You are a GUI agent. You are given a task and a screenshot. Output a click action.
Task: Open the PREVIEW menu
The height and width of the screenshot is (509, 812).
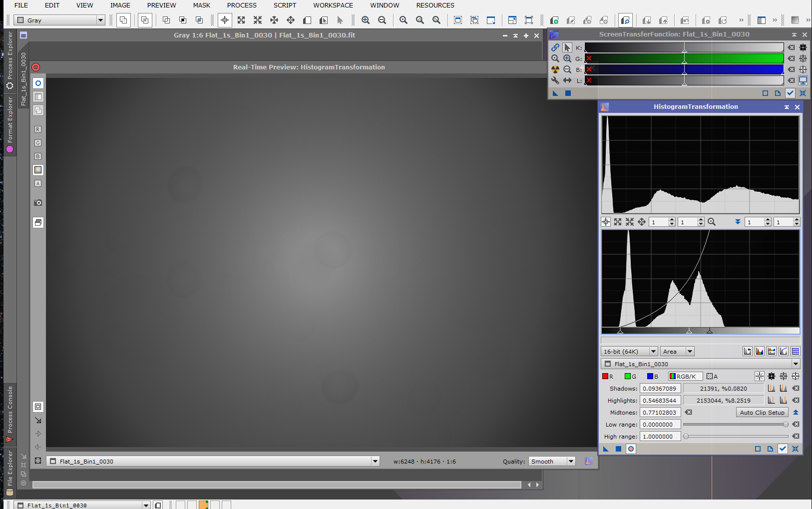tap(161, 5)
